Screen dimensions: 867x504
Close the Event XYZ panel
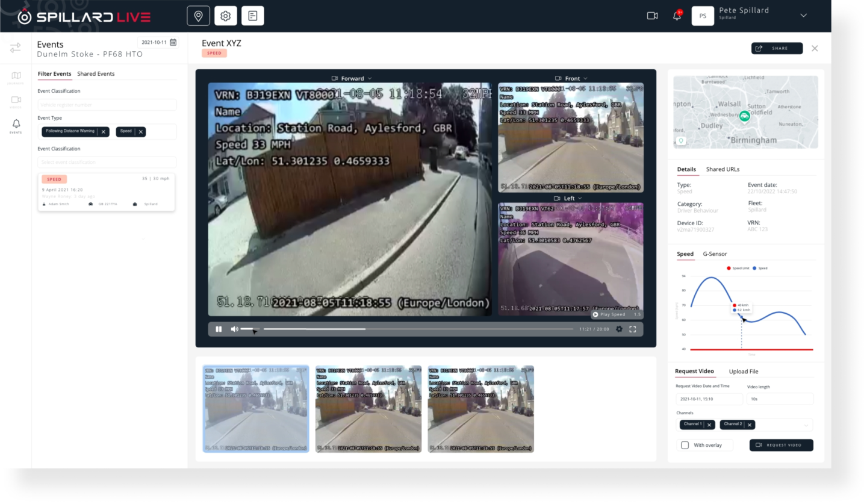point(815,48)
